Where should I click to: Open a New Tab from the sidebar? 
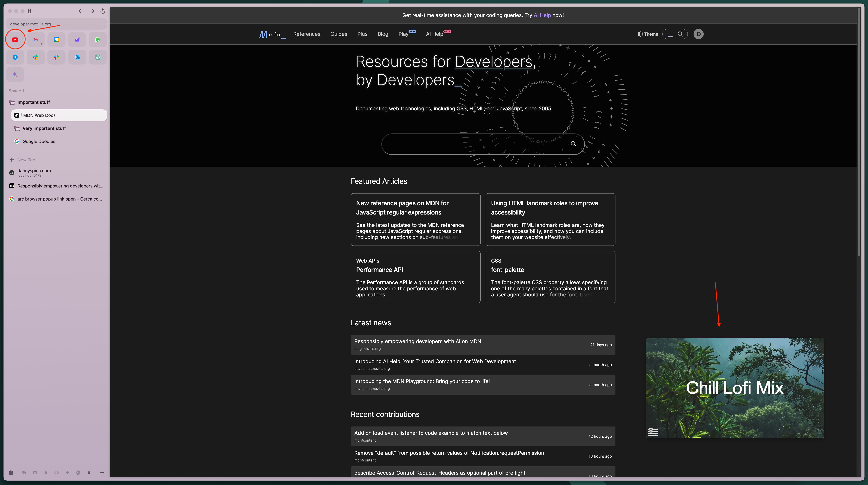tap(56, 160)
